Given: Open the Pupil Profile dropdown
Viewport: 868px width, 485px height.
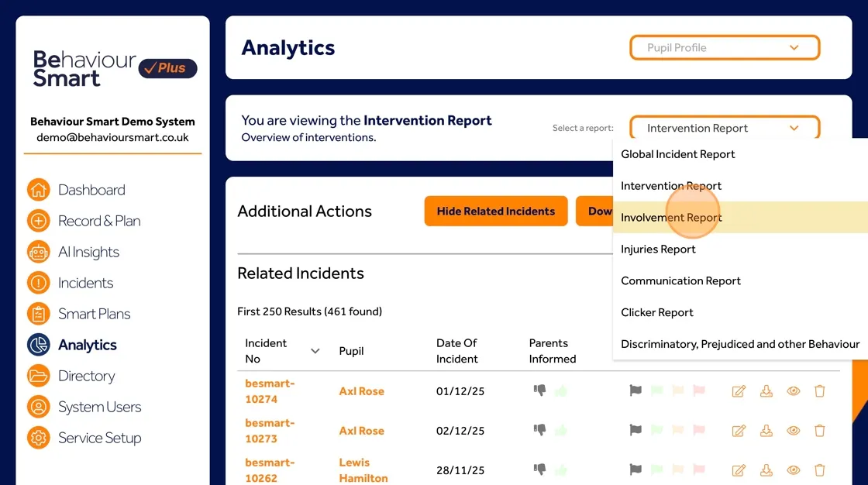Looking at the screenshot, I should pos(724,47).
